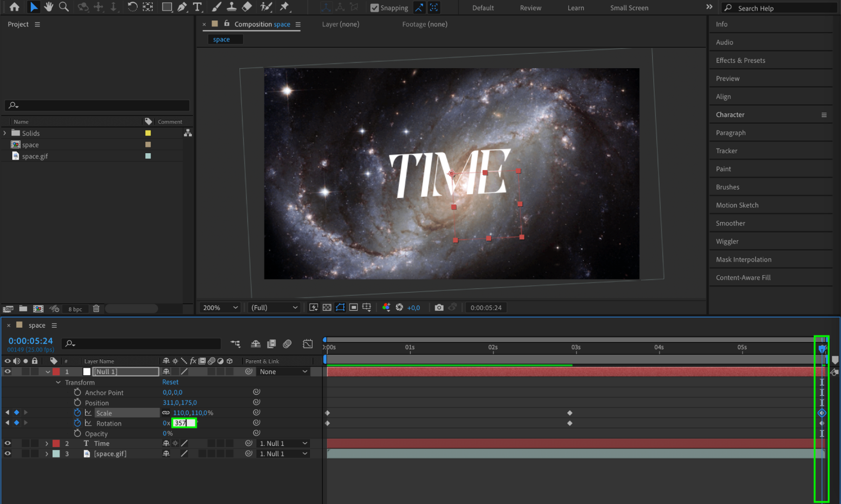Hide the Time text layer
The width and height of the screenshot is (841, 504).
click(x=8, y=443)
